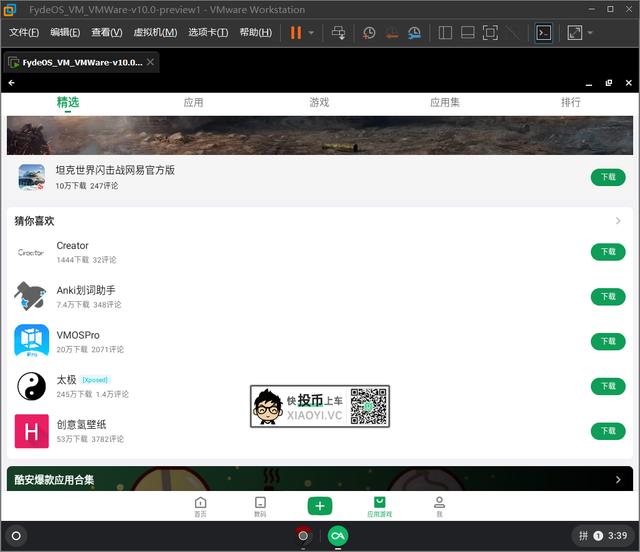Screen dimensions: 640x552
Task: Open the 选项卡(T) menu
Action: pos(208,32)
